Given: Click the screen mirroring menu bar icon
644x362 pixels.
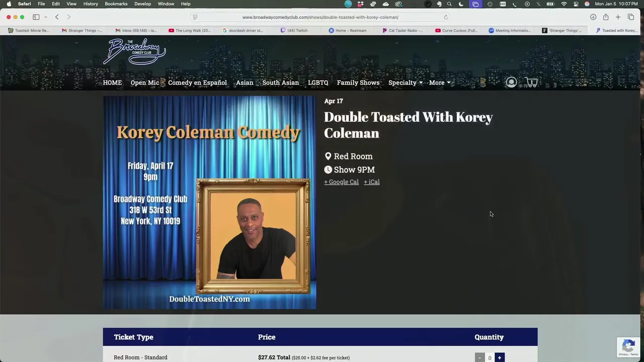Looking at the screenshot, I should click(x=475, y=4).
